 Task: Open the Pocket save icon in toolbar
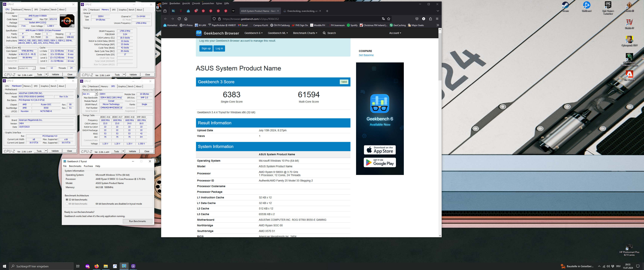(x=417, y=19)
